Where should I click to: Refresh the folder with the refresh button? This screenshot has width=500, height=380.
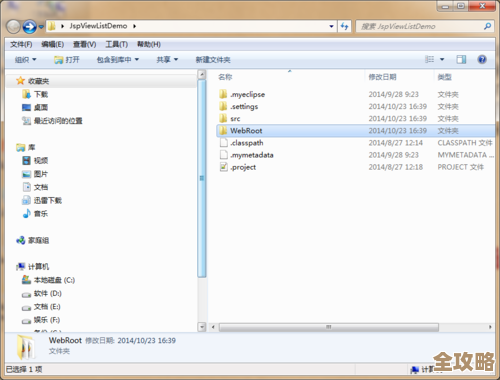tap(344, 26)
